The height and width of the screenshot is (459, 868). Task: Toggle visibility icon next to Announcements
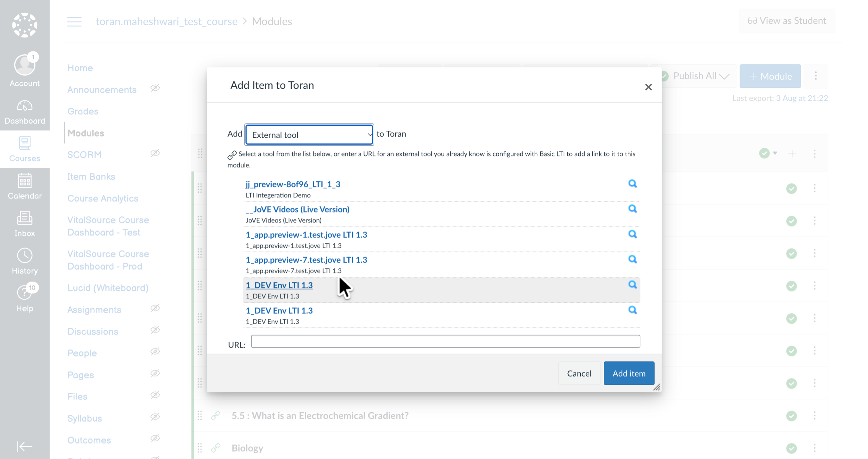tap(155, 88)
